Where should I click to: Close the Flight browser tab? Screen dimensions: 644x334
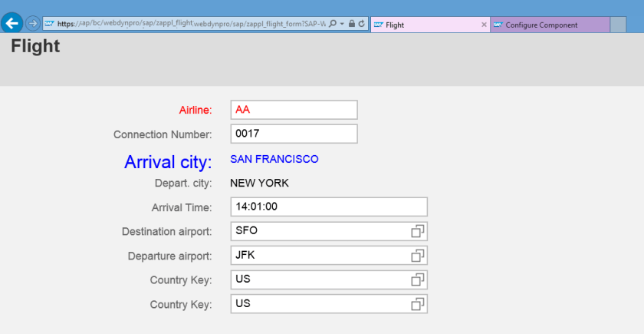click(x=484, y=25)
